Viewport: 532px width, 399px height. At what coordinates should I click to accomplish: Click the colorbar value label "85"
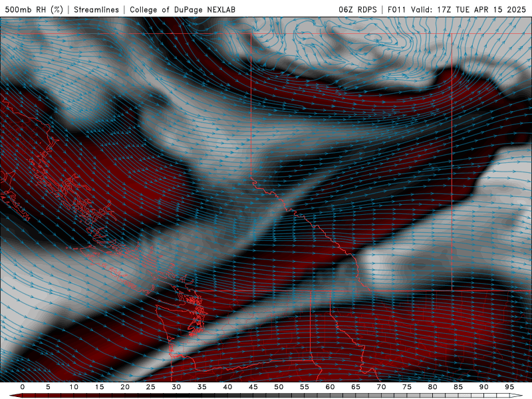point(458,387)
